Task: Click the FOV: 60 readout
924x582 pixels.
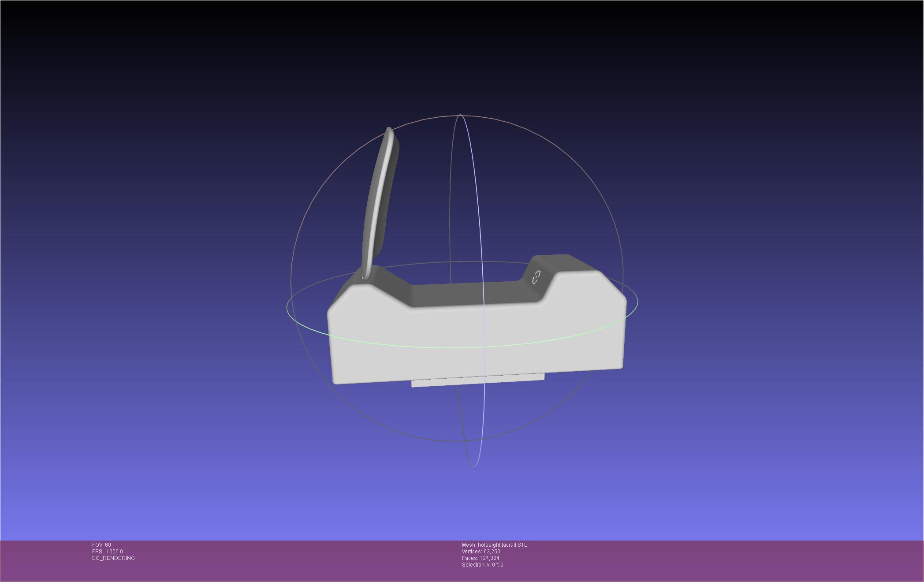Action: click(101, 545)
